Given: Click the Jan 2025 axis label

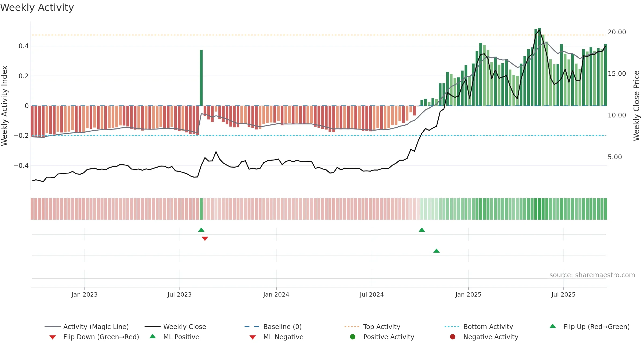Looking at the screenshot, I should click(468, 294).
